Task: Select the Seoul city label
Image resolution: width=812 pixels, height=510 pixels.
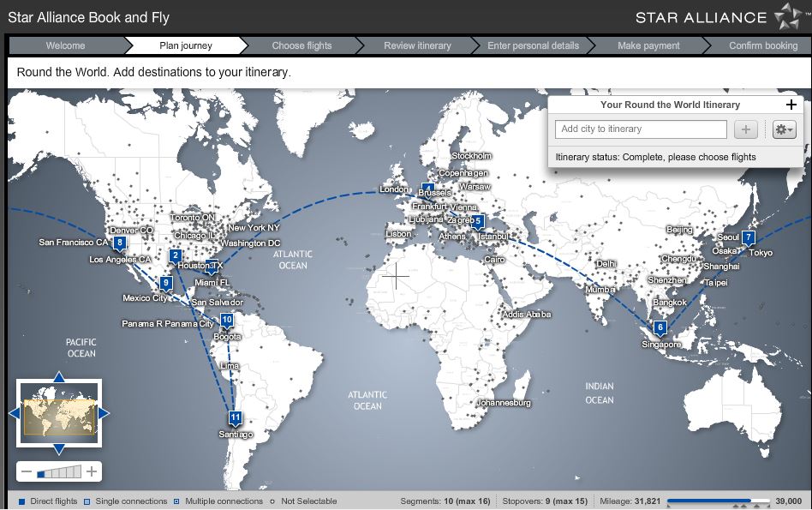Action: (727, 237)
